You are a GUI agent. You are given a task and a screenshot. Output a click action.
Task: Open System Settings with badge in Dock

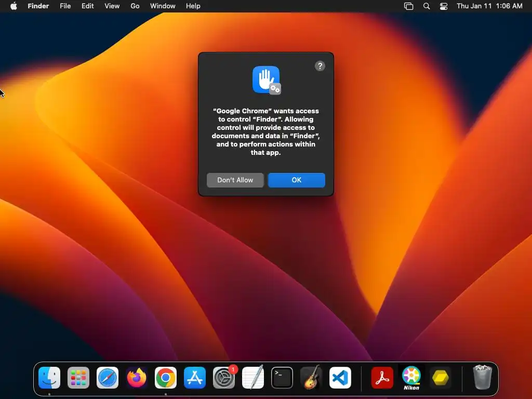pos(224,378)
